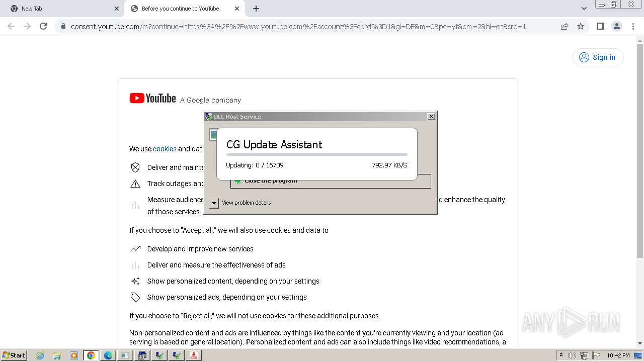This screenshot has height=362, width=644.
Task: Click the page scrollbar down arrow
Action: tap(640, 343)
